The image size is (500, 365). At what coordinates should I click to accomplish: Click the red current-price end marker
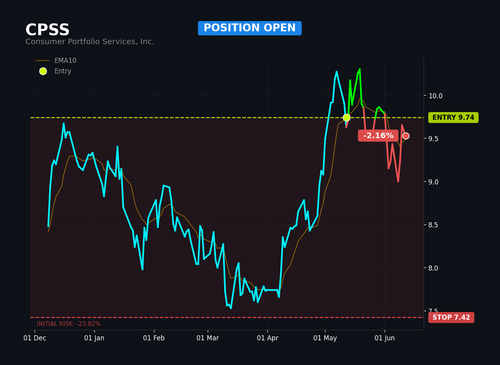406,136
